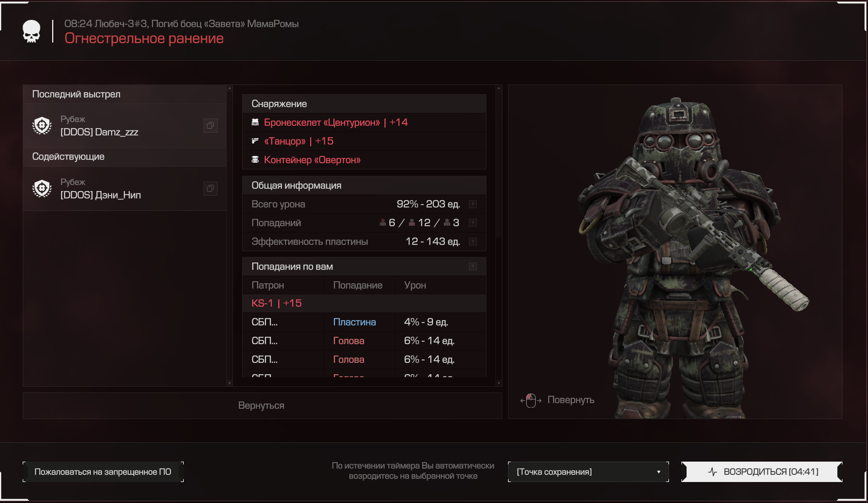This screenshot has height=503, width=868.
Task: Click the pulse icon on the ВОЗРОДИТЬСЯ button
Action: click(x=713, y=472)
